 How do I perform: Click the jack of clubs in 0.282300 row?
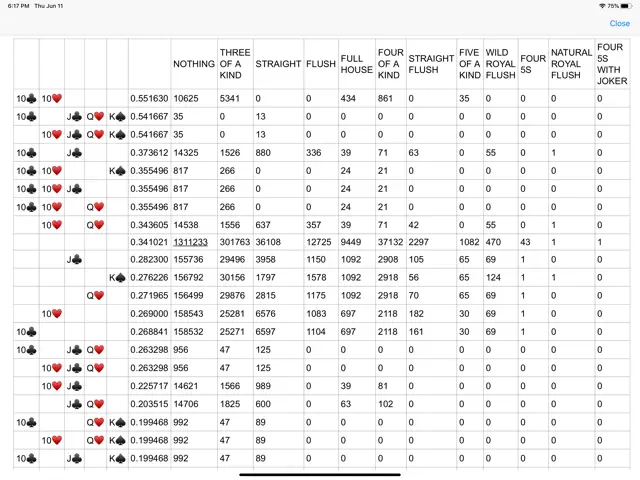click(74, 259)
